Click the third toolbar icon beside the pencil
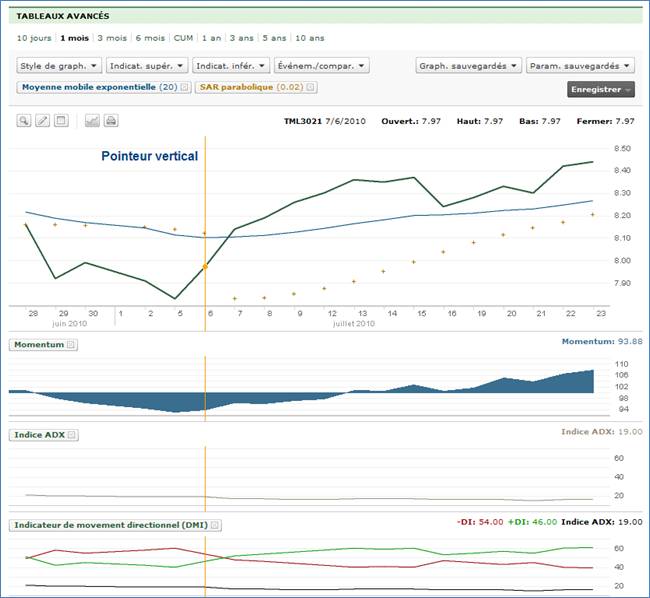 pos(60,121)
